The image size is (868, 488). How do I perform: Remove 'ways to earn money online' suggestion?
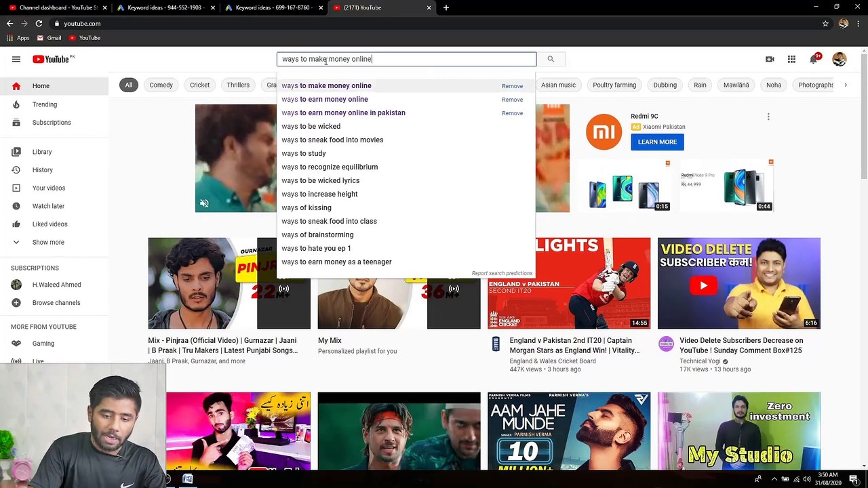(512, 100)
